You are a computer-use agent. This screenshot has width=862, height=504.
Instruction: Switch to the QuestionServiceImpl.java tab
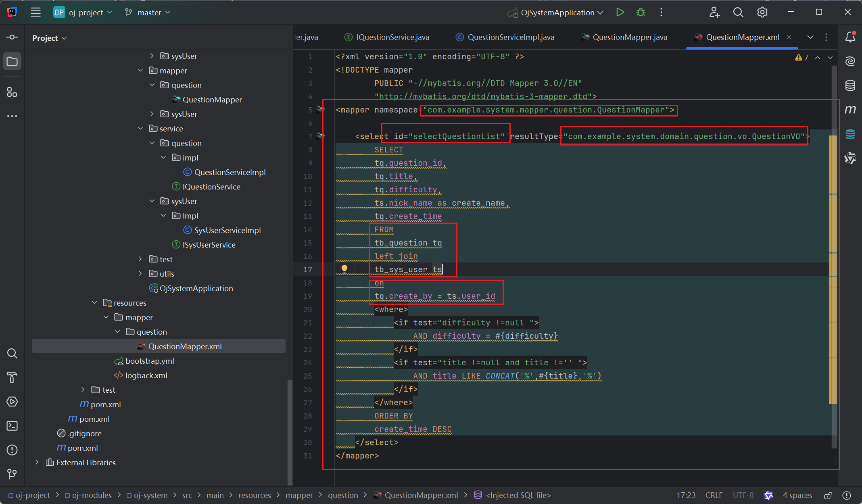(505, 37)
